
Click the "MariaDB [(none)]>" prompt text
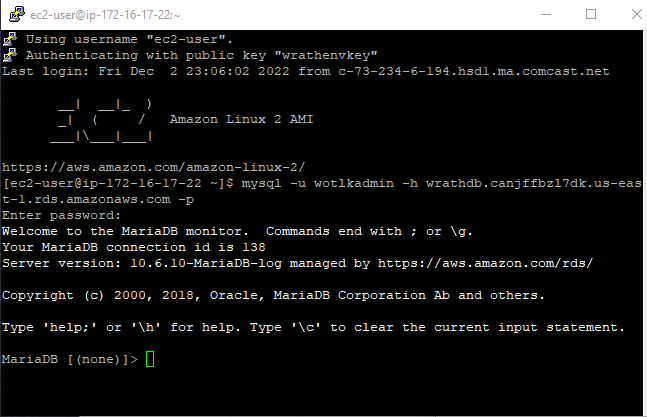coord(70,359)
